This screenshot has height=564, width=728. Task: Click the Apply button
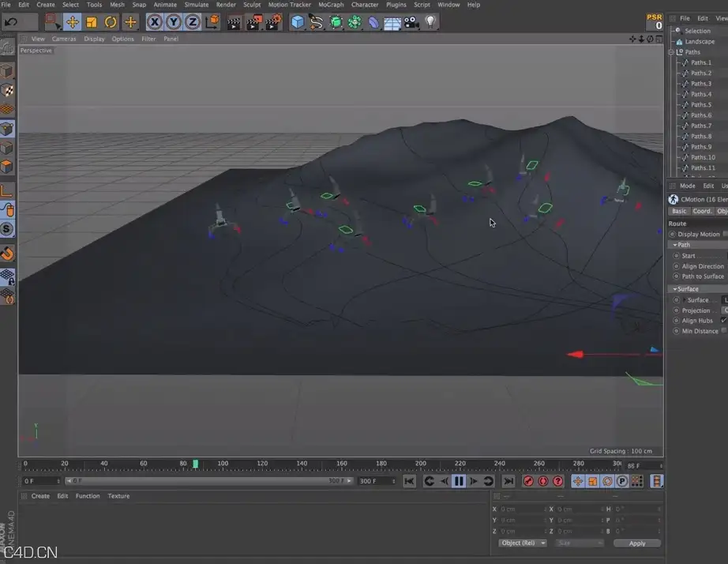click(637, 543)
